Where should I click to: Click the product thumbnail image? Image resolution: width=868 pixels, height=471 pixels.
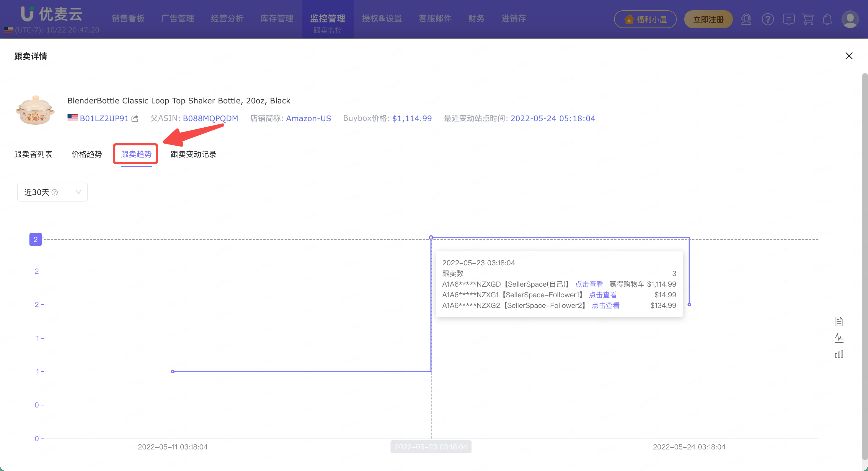pos(35,110)
